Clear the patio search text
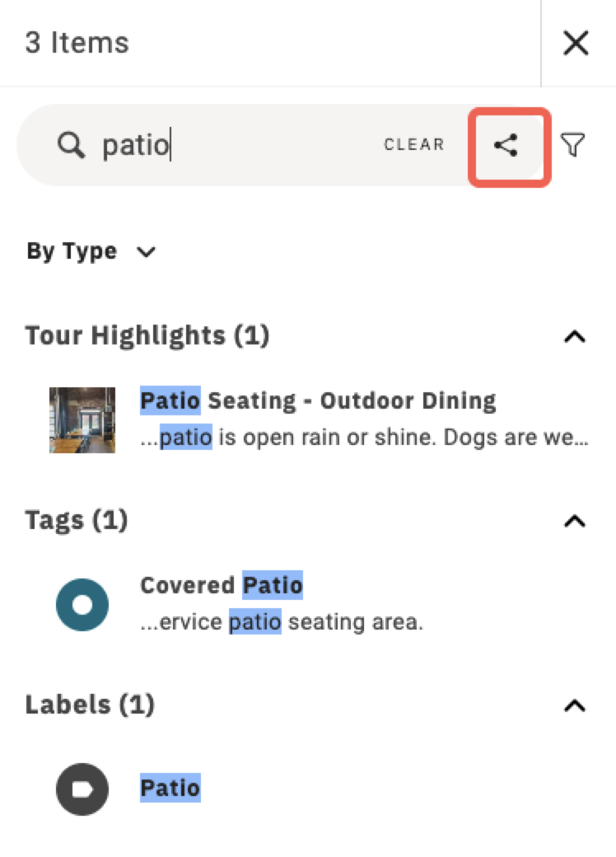 point(414,145)
